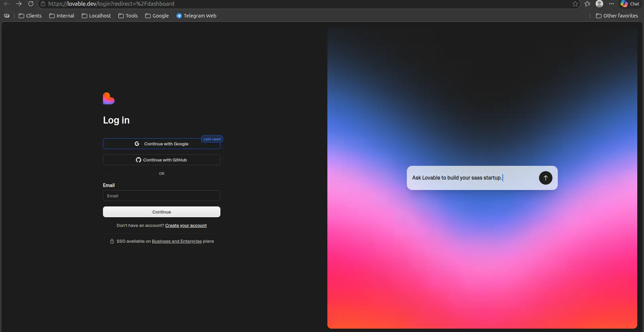This screenshot has height=332, width=644.
Task: Click the leftmost favorites bar icon
Action: click(7, 16)
